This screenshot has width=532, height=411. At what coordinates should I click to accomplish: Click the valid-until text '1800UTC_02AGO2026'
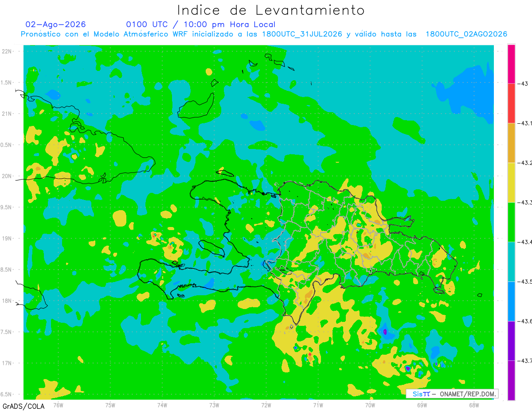466,34
